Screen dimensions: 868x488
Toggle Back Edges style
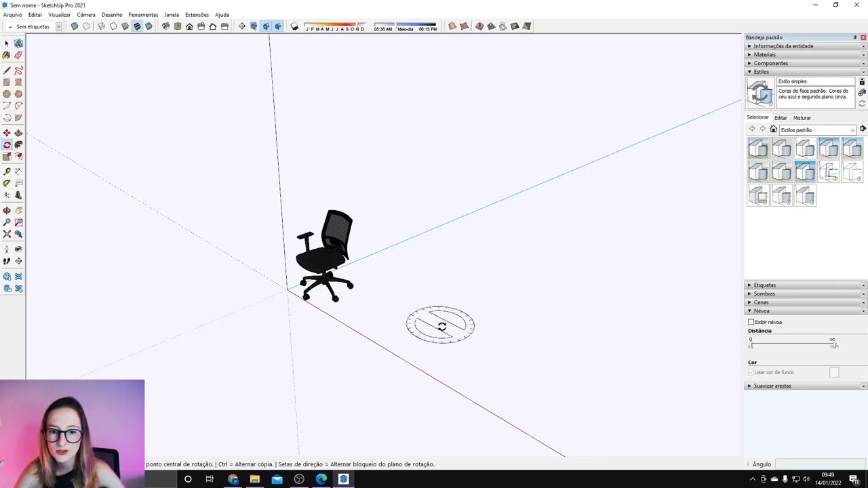86,26
